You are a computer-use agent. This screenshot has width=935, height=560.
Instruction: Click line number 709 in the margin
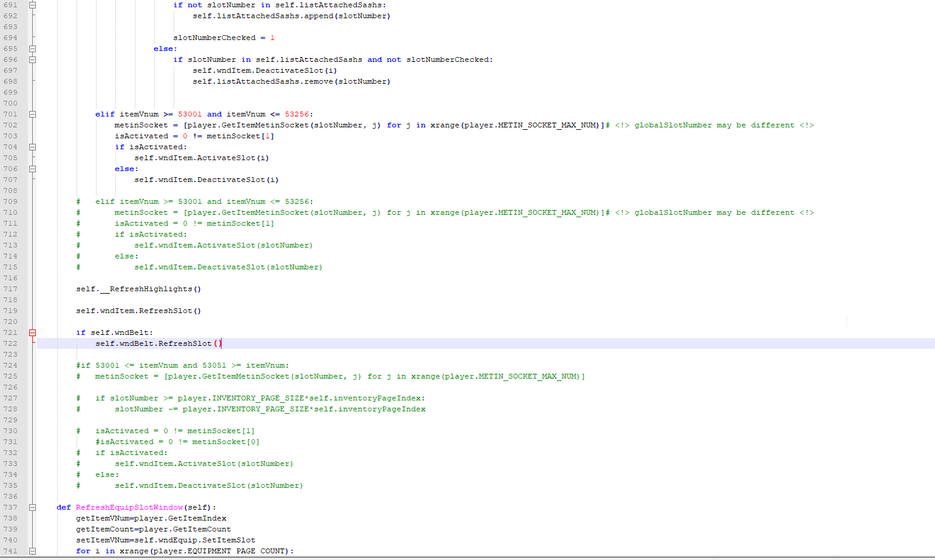(10, 201)
